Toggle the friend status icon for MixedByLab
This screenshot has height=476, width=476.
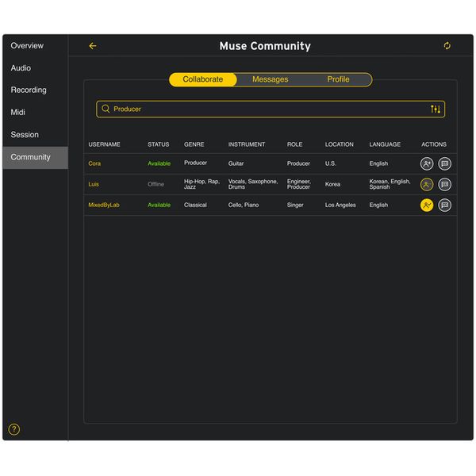[427, 205]
